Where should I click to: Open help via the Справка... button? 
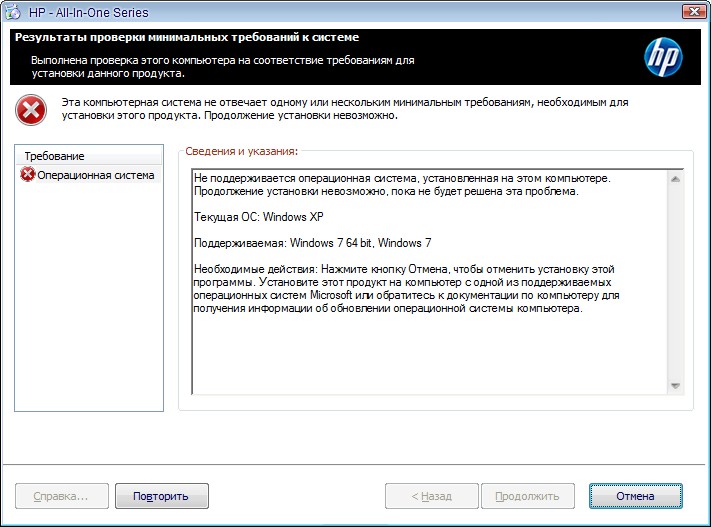[61, 496]
